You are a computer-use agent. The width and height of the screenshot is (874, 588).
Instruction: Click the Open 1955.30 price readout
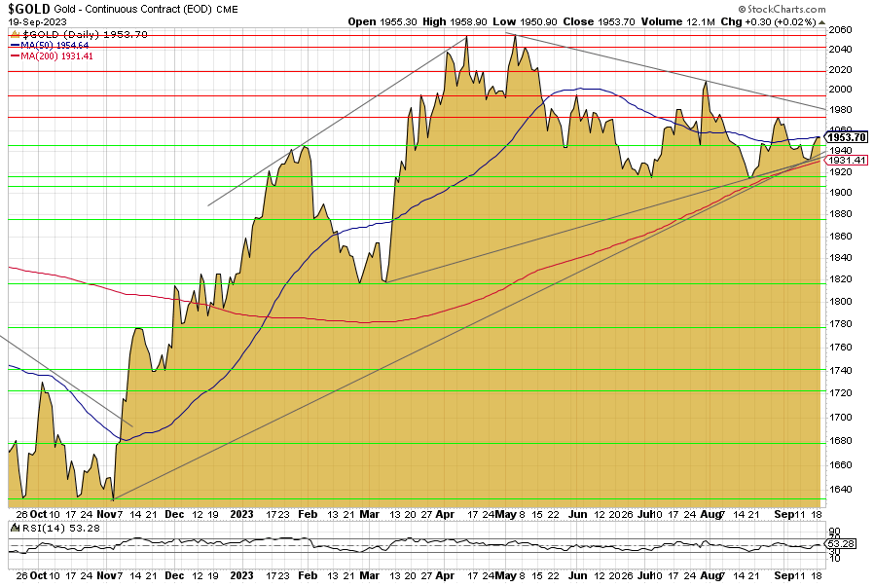click(x=382, y=20)
